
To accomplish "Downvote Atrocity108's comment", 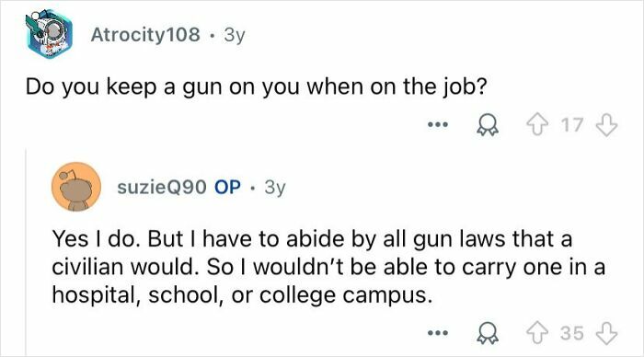I will (606, 125).
